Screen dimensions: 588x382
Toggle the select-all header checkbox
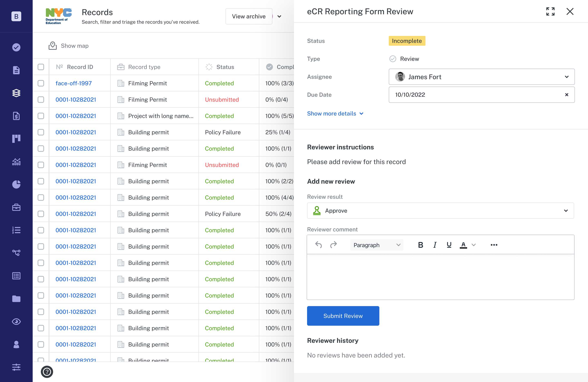[41, 67]
